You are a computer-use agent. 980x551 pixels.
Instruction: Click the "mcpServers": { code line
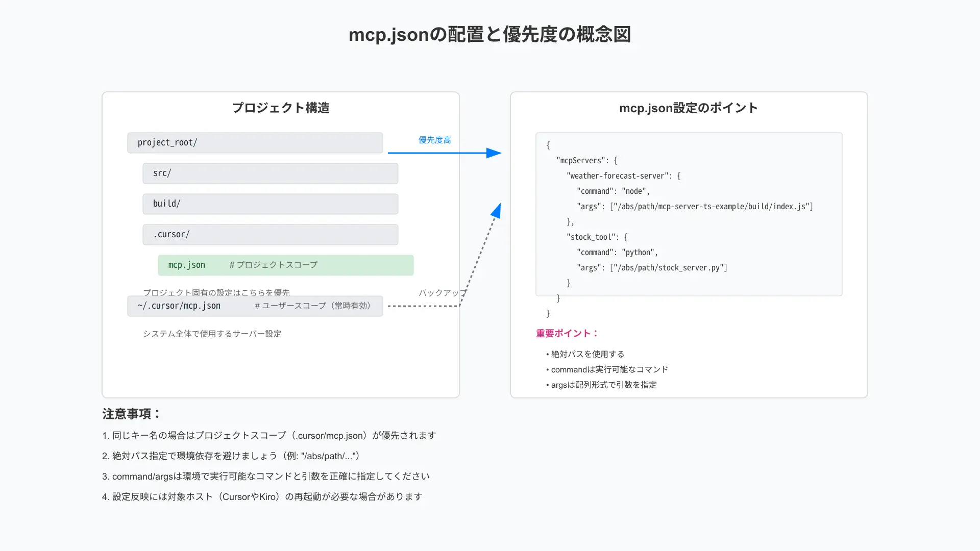coord(587,160)
